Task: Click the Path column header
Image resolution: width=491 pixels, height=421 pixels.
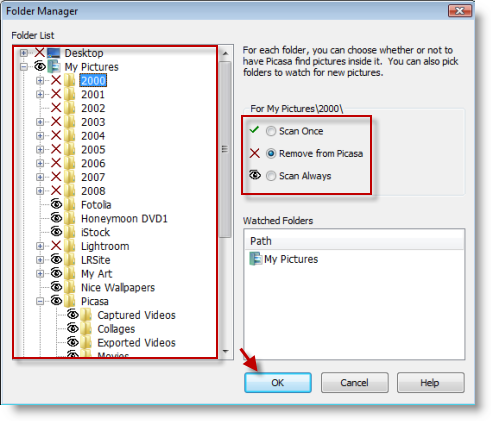Action: [354, 241]
